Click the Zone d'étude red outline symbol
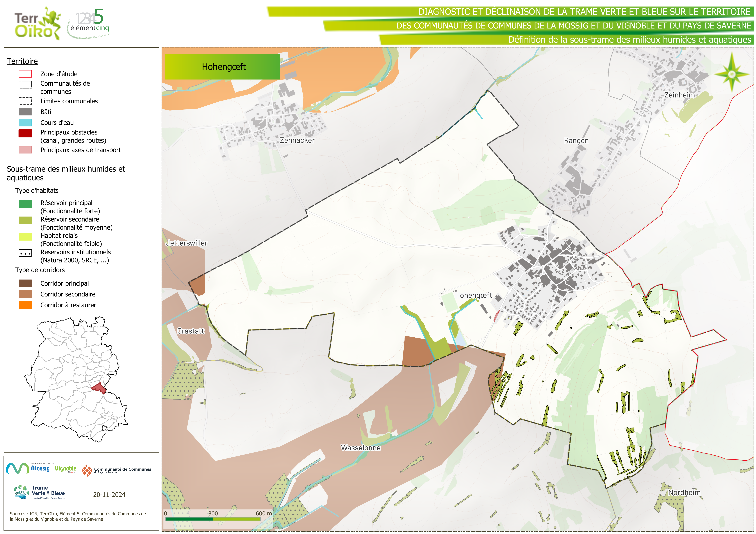The height and width of the screenshot is (534, 756). coord(25,74)
